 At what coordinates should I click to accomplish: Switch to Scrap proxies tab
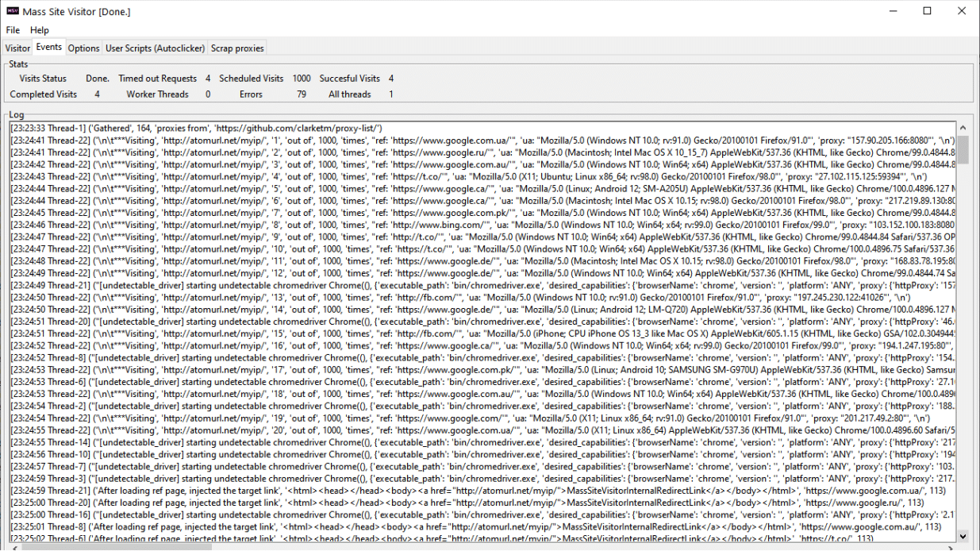pyautogui.click(x=236, y=48)
